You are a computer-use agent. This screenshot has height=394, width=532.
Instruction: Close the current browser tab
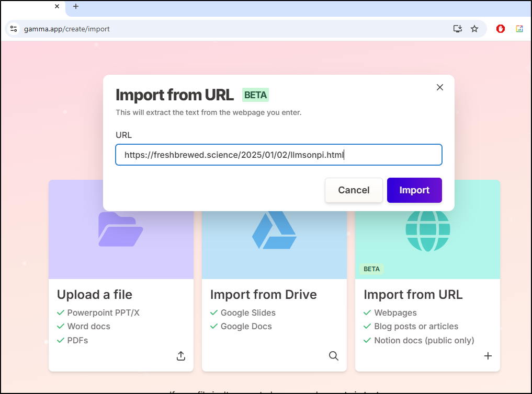[x=57, y=6]
